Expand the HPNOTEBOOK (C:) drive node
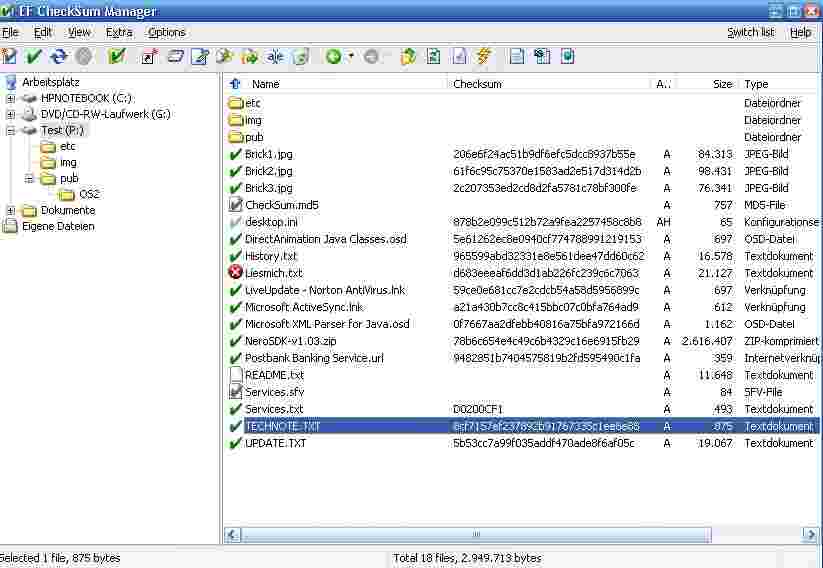This screenshot has width=823, height=568. click(10, 98)
